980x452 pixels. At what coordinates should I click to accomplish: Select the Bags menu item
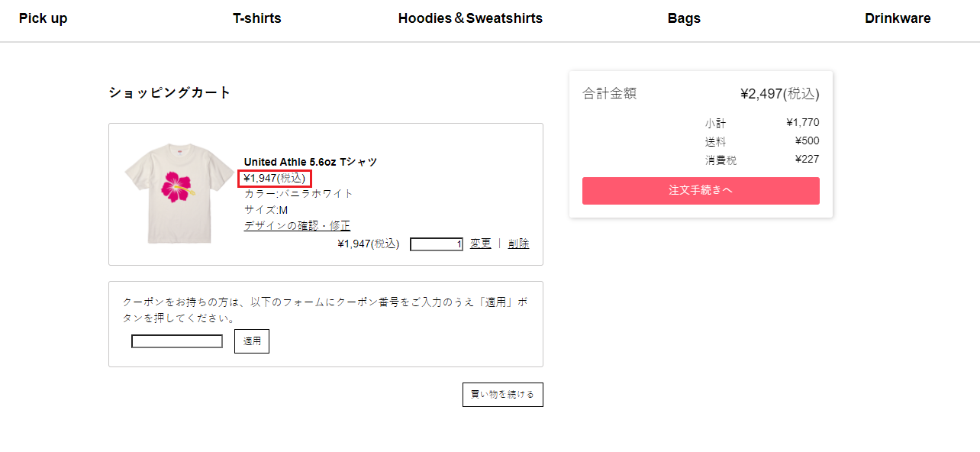point(684,18)
